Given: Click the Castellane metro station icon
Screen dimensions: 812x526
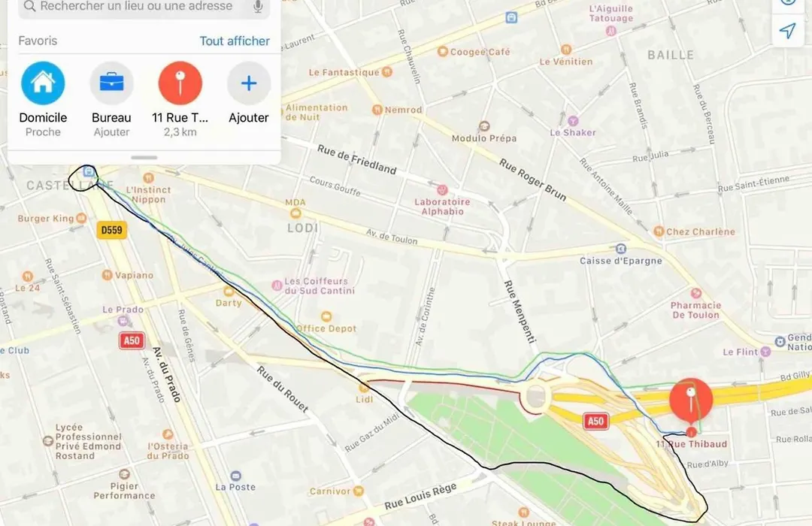Looking at the screenshot, I should [89, 172].
